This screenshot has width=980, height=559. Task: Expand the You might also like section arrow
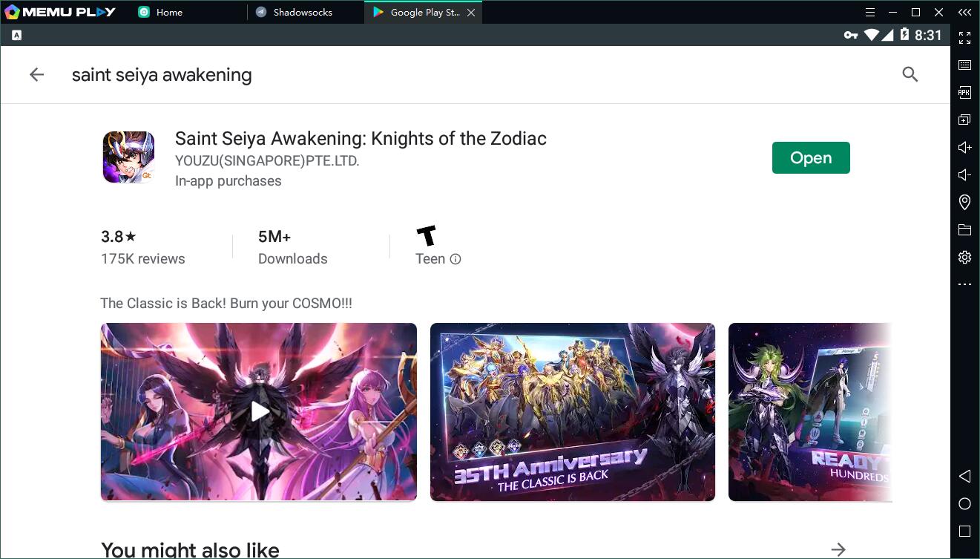coord(838,549)
